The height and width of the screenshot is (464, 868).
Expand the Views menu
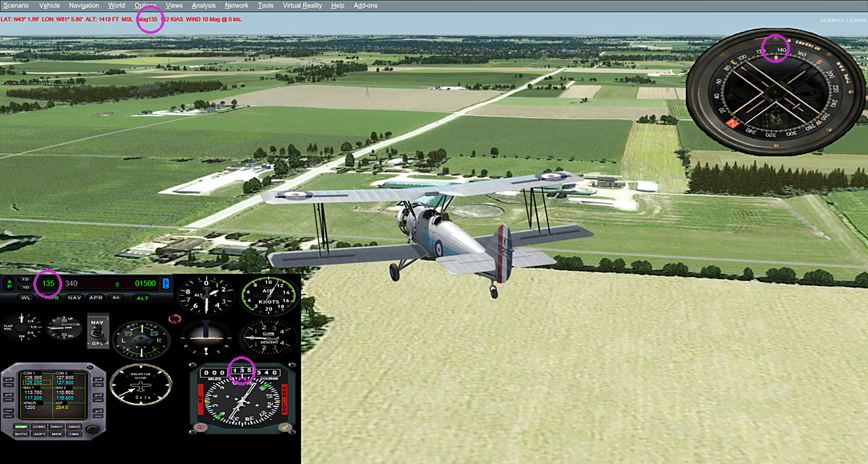(174, 6)
